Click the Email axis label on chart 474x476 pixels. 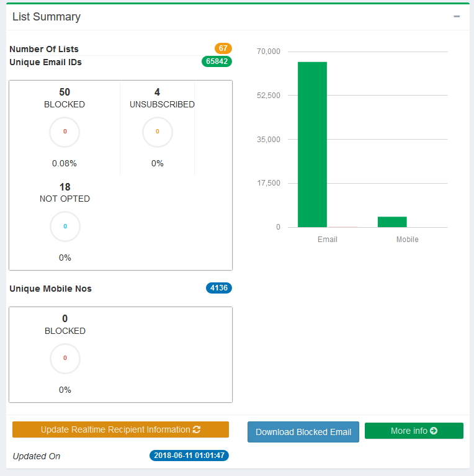coord(327,240)
